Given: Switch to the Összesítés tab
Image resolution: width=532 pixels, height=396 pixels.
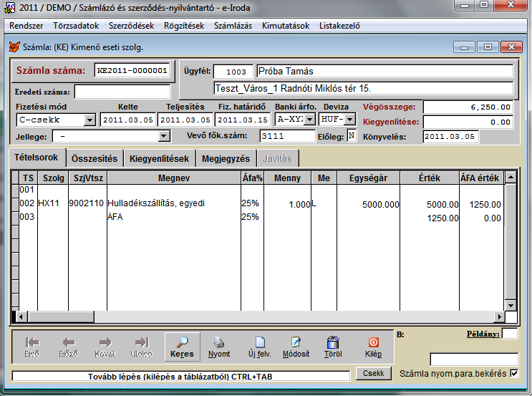Looking at the screenshot, I should pos(94,158).
